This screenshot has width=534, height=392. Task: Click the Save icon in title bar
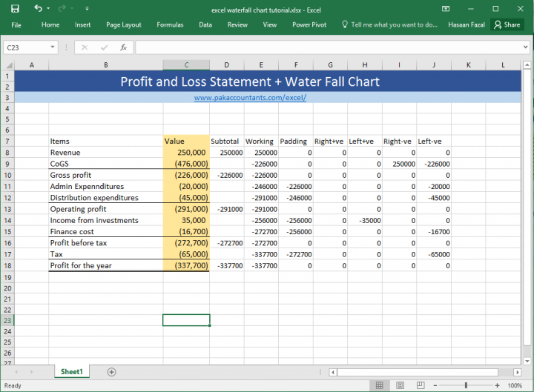point(15,8)
